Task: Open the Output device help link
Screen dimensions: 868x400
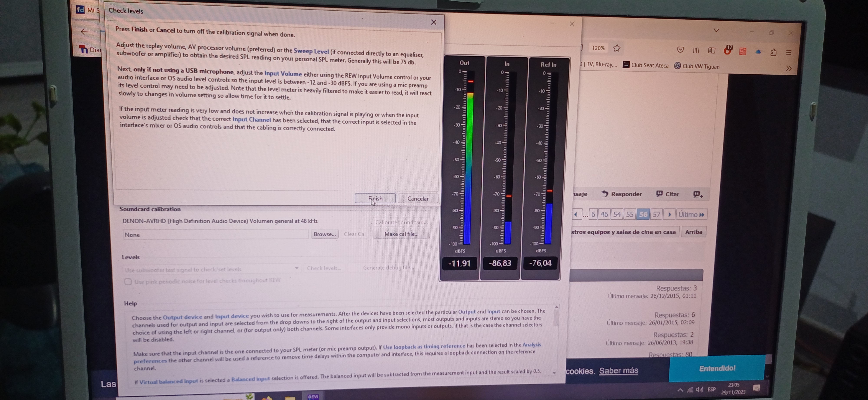Action: 182,317
